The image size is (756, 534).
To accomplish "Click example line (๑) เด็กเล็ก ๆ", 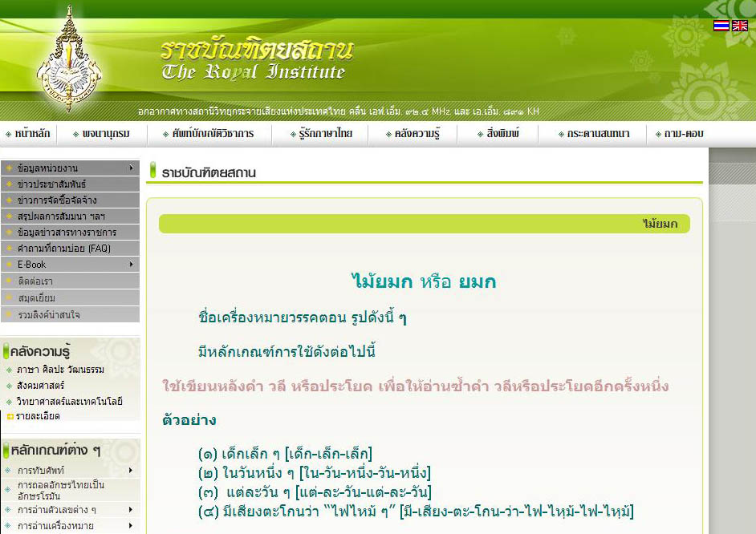I will click(285, 454).
